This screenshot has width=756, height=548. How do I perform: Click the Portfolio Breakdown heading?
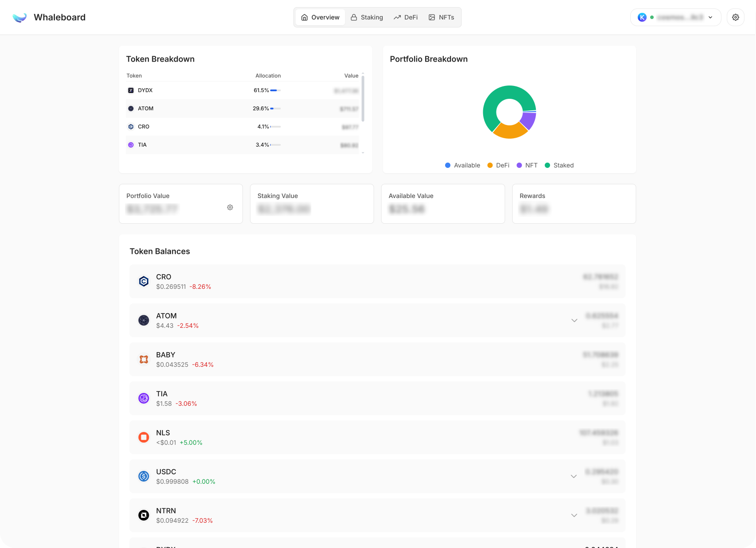[429, 59]
